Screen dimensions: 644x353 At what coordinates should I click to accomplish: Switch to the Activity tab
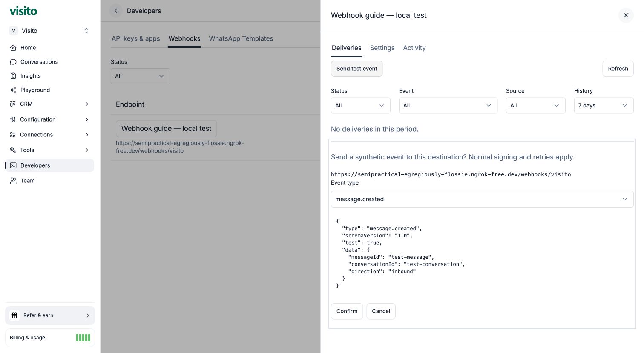[x=414, y=48]
